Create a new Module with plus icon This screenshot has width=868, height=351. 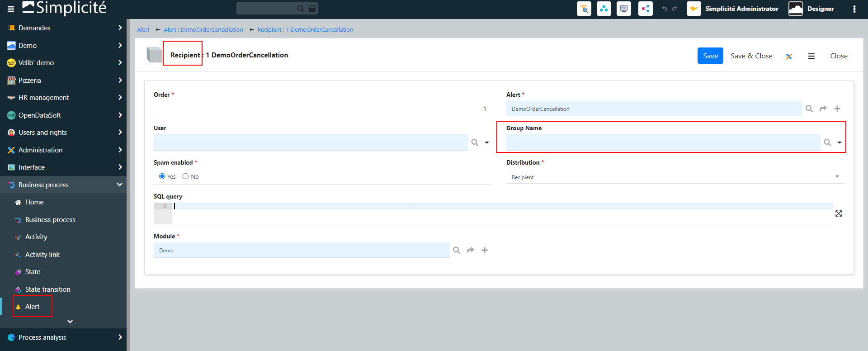pos(485,250)
